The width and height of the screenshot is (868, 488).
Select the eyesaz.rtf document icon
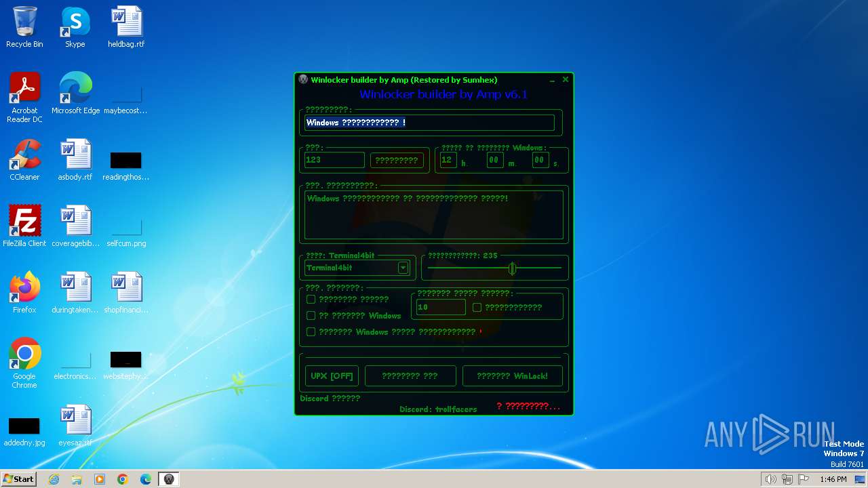75,426
